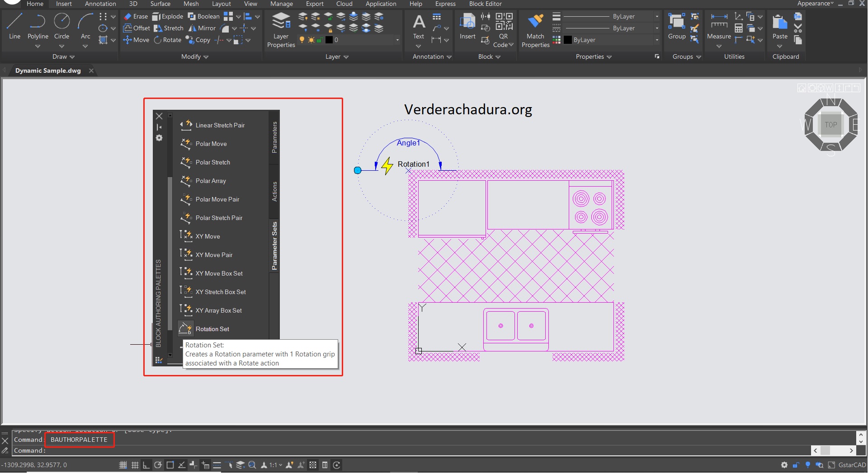Open Layer Properties manager
Screen dimensions: 868x473
tap(281, 30)
